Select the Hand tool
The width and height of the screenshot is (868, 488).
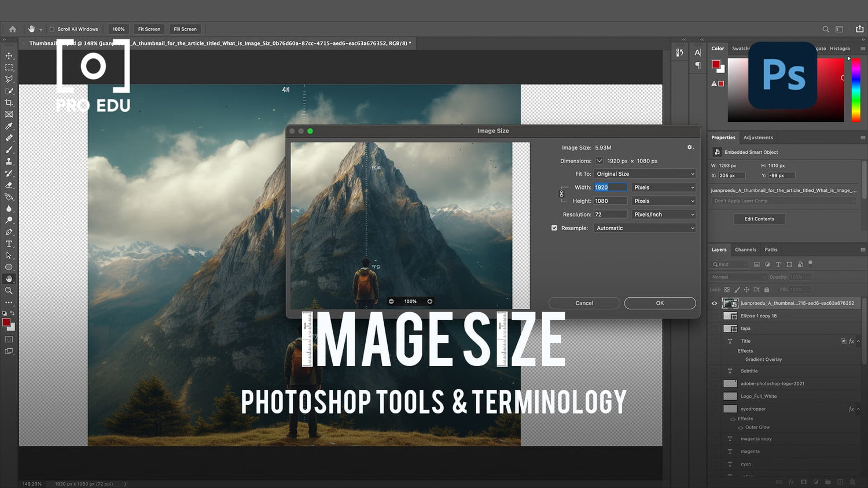(x=9, y=279)
